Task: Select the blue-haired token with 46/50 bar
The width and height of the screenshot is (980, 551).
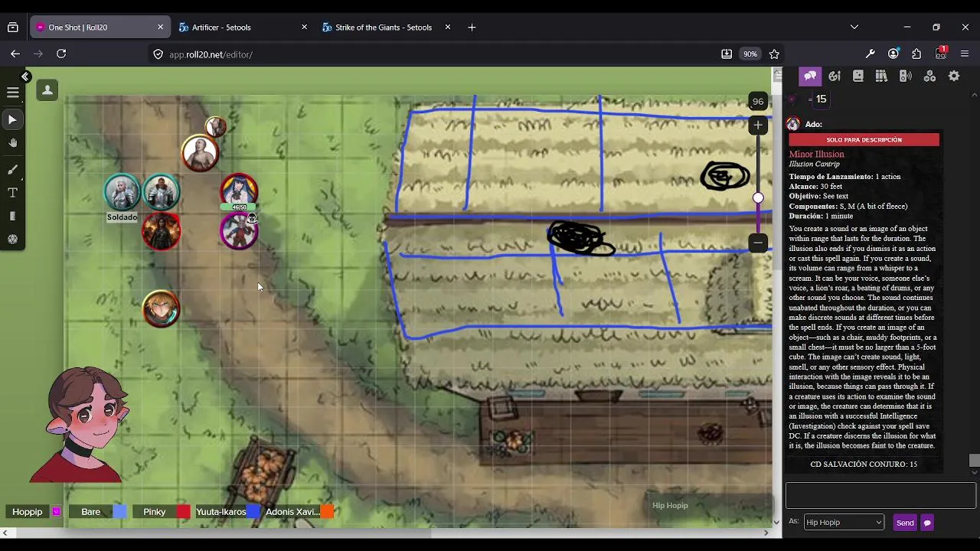Action: [x=239, y=191]
